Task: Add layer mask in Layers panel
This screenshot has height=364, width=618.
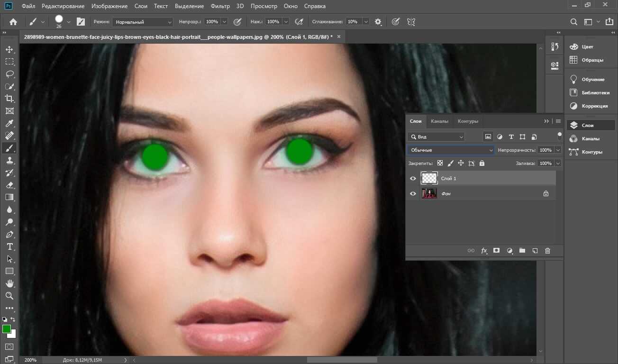Action: coord(497,251)
